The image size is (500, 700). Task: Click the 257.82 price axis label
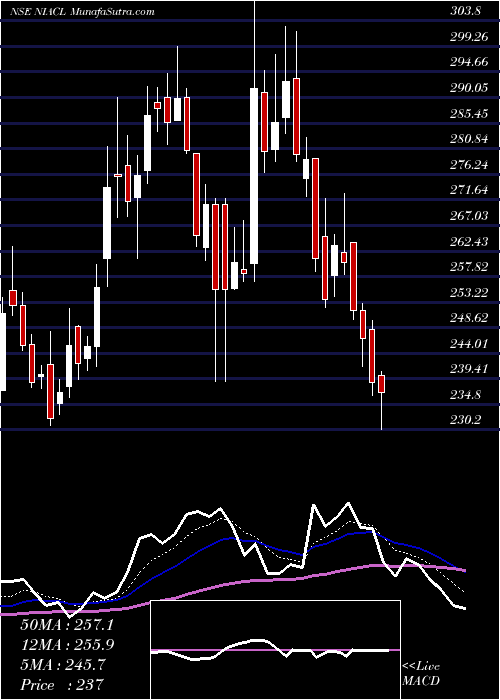(x=469, y=267)
